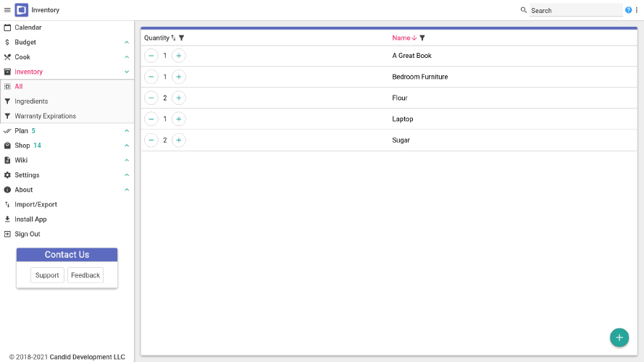
Task: Click the Support button
Action: click(x=47, y=275)
